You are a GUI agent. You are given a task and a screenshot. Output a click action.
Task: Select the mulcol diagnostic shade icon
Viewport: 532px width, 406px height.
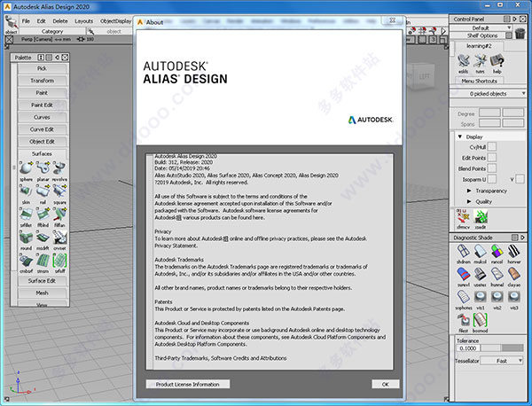(480, 252)
